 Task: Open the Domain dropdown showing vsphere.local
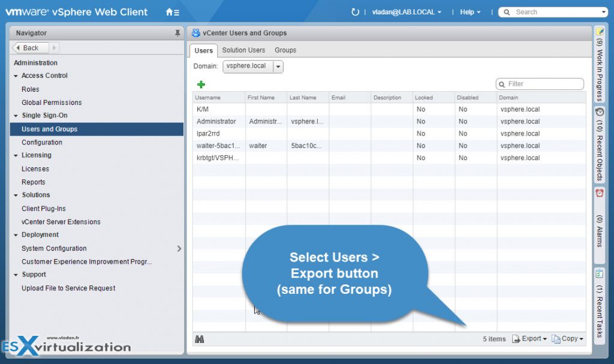click(277, 66)
